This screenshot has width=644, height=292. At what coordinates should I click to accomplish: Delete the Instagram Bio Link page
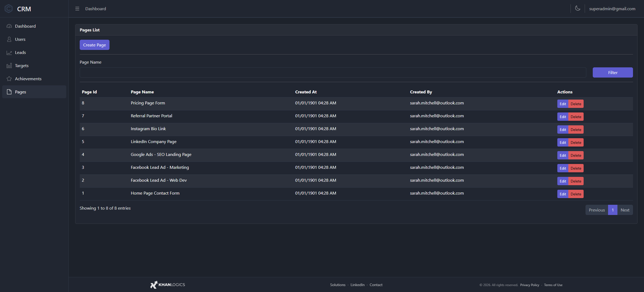(576, 130)
